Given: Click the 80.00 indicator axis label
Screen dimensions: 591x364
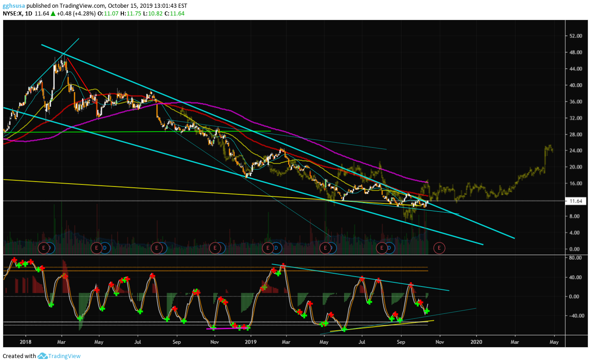Looking at the screenshot, I should click(576, 258).
